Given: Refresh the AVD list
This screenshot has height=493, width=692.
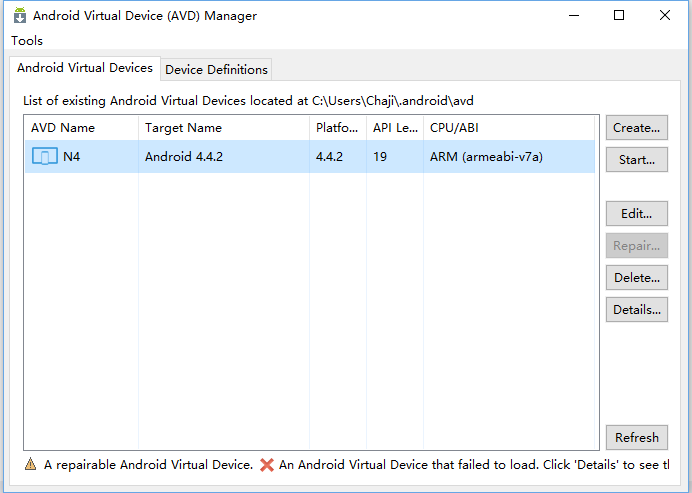Looking at the screenshot, I should click(x=636, y=437).
